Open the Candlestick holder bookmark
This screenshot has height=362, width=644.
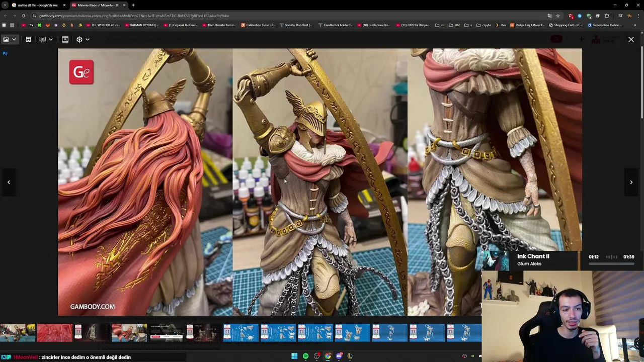pos(335,25)
